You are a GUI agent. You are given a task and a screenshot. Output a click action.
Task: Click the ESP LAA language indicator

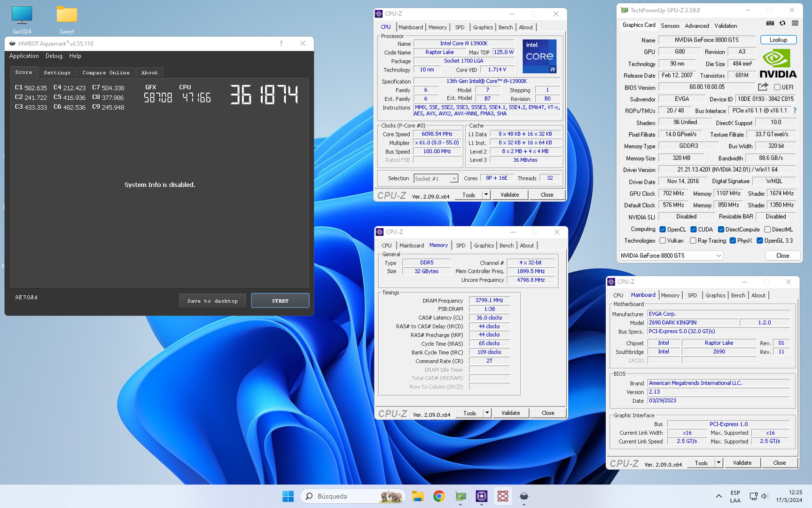[x=735, y=496]
